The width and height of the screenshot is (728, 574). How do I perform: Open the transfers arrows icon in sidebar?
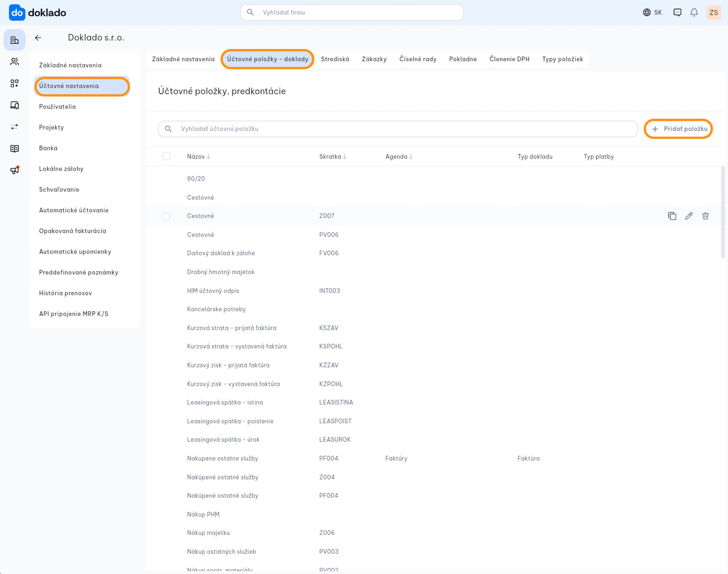click(14, 127)
